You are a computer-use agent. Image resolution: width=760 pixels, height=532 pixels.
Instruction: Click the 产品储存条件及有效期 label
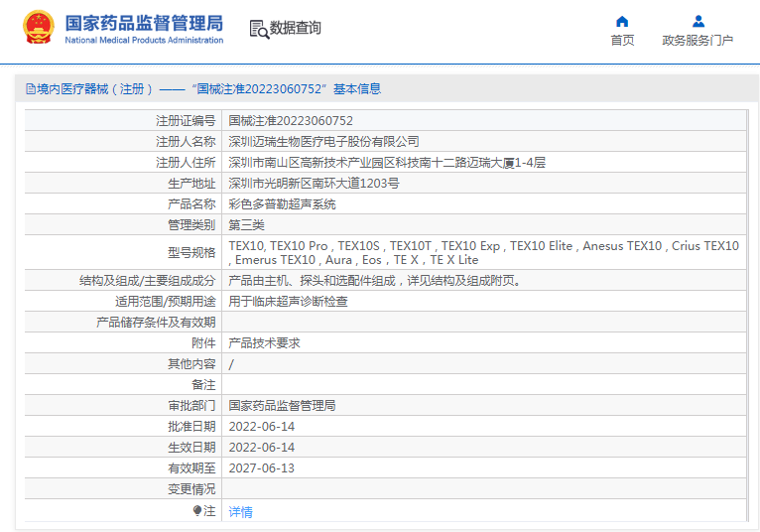coord(156,323)
